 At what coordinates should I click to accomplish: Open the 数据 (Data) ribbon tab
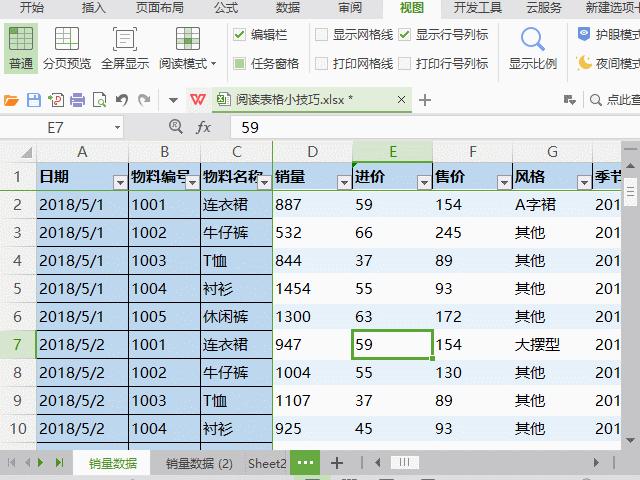[x=288, y=8]
